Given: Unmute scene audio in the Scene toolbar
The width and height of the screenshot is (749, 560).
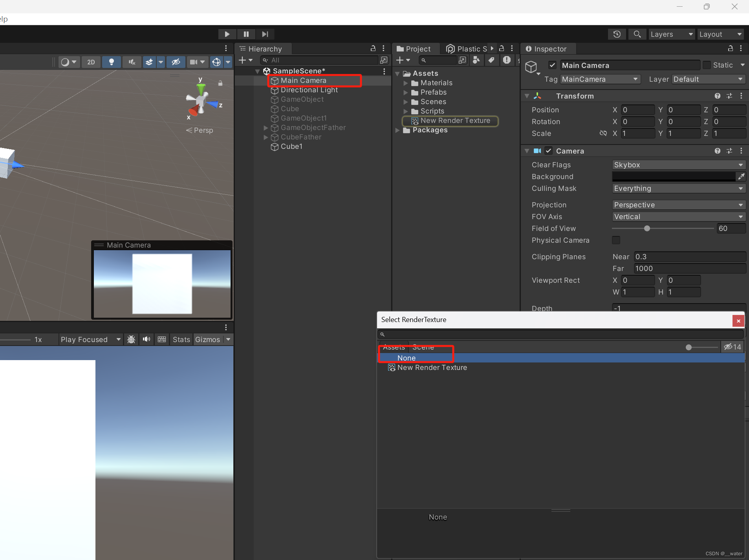Looking at the screenshot, I should (132, 62).
